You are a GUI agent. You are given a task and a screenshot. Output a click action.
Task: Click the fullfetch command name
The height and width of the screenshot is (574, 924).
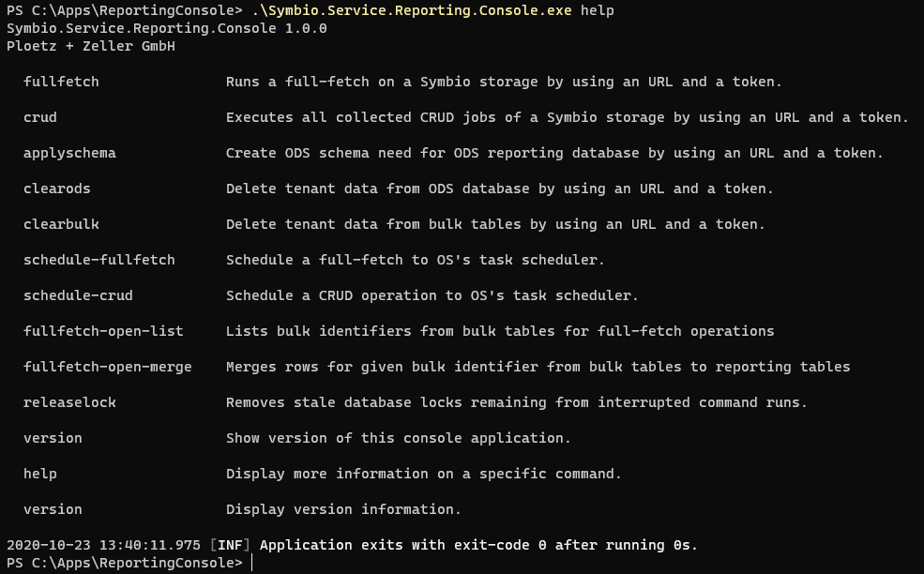(61, 82)
